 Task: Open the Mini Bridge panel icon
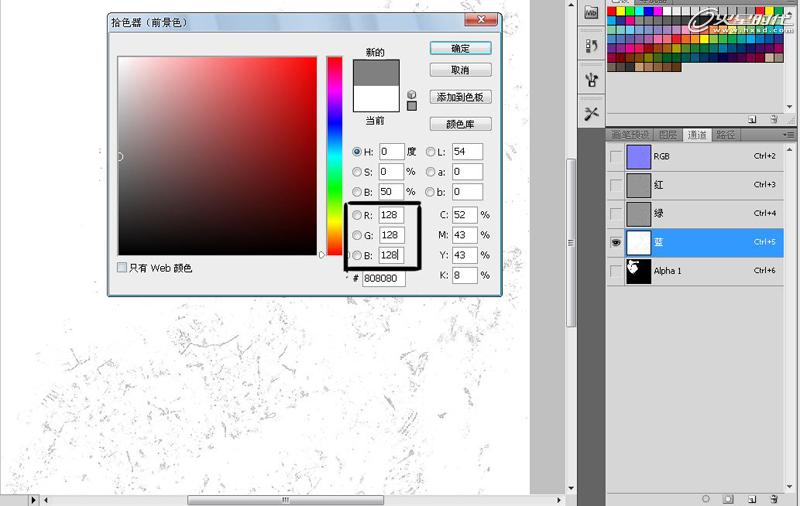[591, 12]
